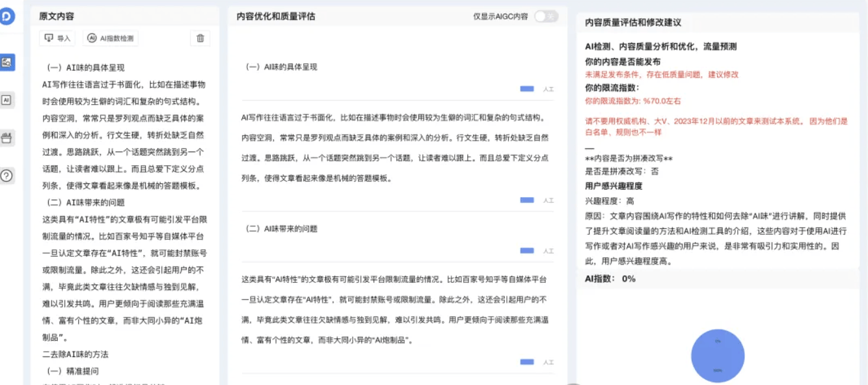This screenshot has width=868, height=385.
Task: Select 内容优化和质量评估 panel header
Action: click(276, 16)
